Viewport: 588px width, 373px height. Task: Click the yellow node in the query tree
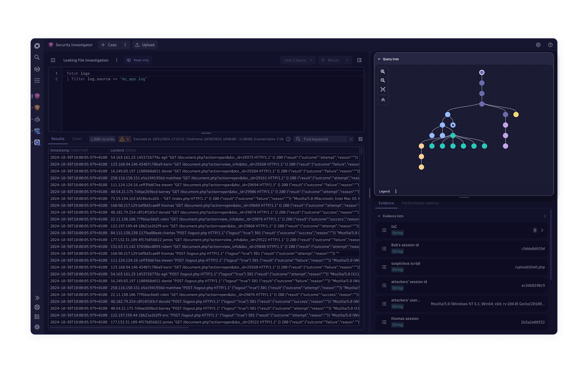point(516,114)
